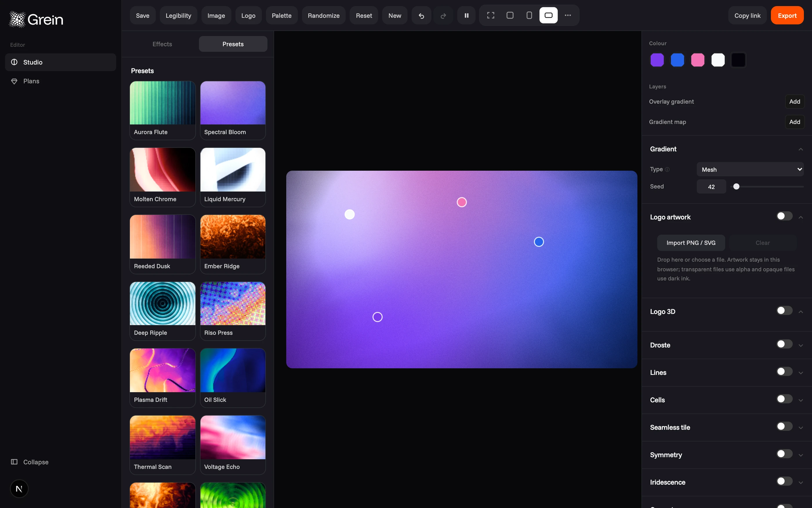The width and height of the screenshot is (812, 508).
Task: Click Import PNG / SVG
Action: point(691,243)
